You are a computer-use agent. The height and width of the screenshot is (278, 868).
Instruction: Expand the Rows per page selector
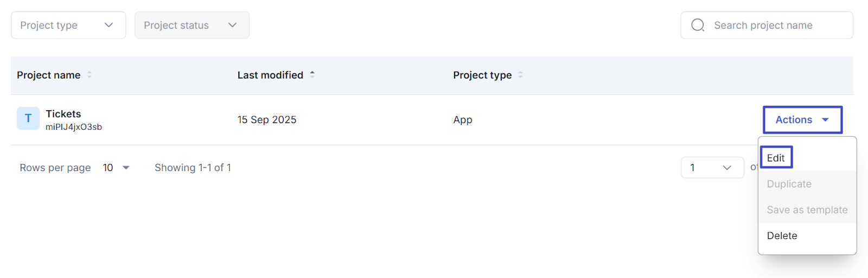[x=116, y=168]
